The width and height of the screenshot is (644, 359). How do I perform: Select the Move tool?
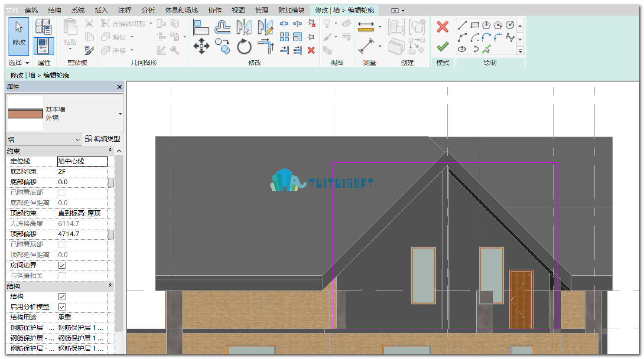[201, 46]
